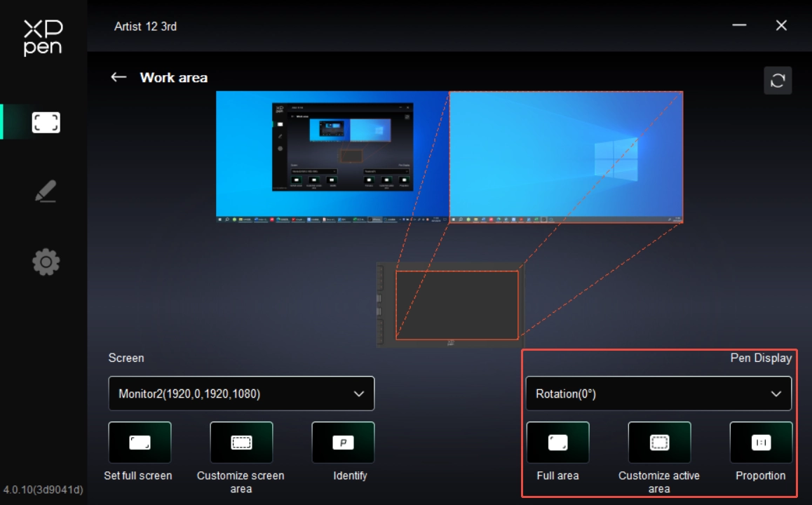Select the right monitor preview thumbnail

coord(566,157)
